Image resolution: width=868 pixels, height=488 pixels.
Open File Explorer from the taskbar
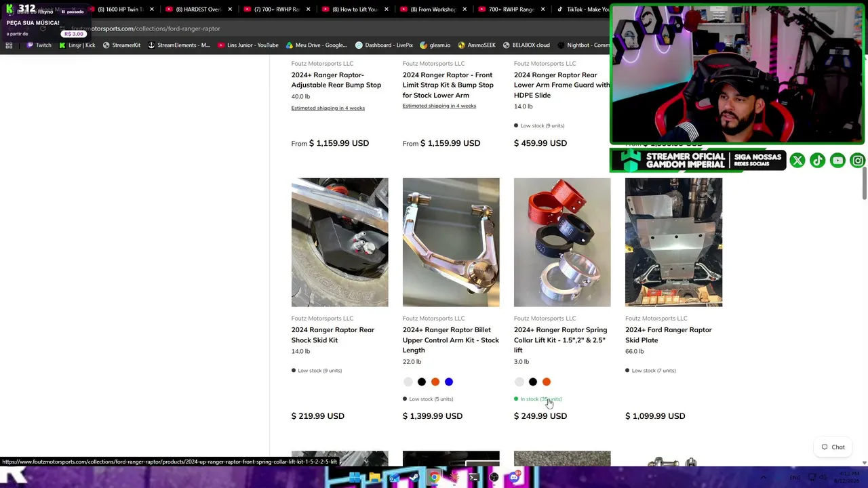coord(374,478)
